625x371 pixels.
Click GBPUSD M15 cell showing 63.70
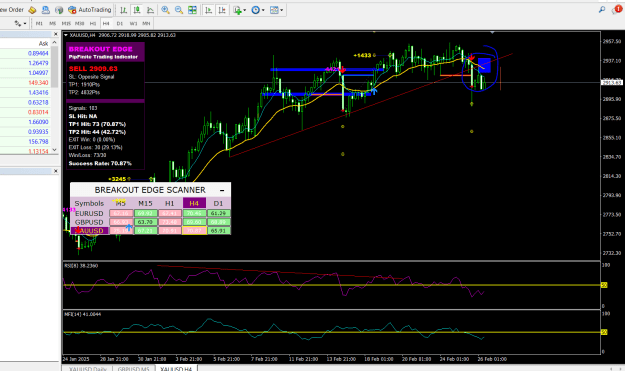(145, 222)
